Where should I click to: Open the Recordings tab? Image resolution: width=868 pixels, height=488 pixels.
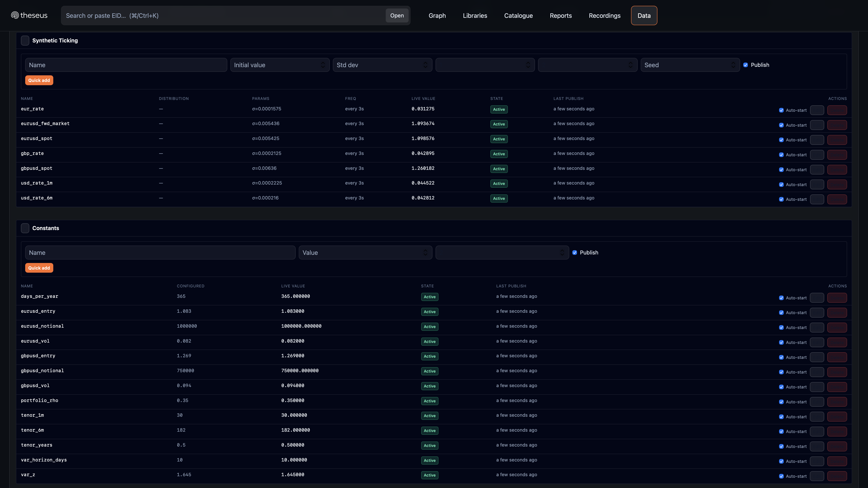(604, 15)
